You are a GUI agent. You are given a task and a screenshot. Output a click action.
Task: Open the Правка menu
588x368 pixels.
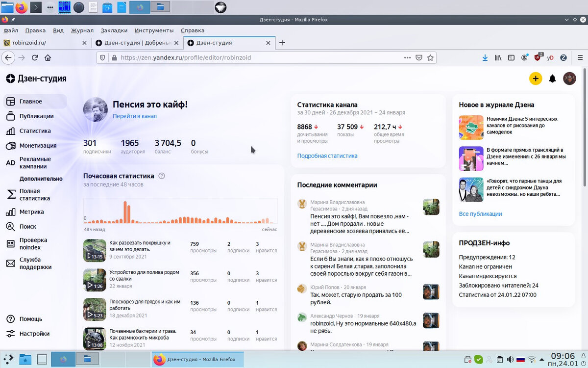35,30
